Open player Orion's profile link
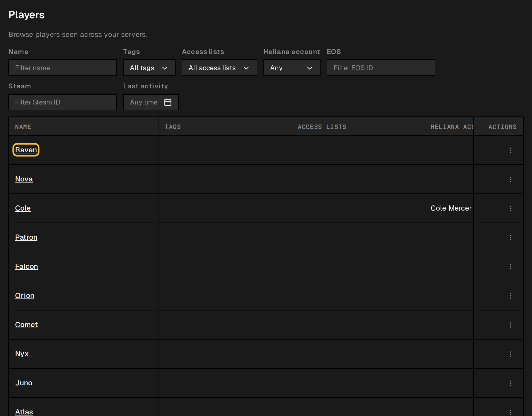 click(25, 296)
